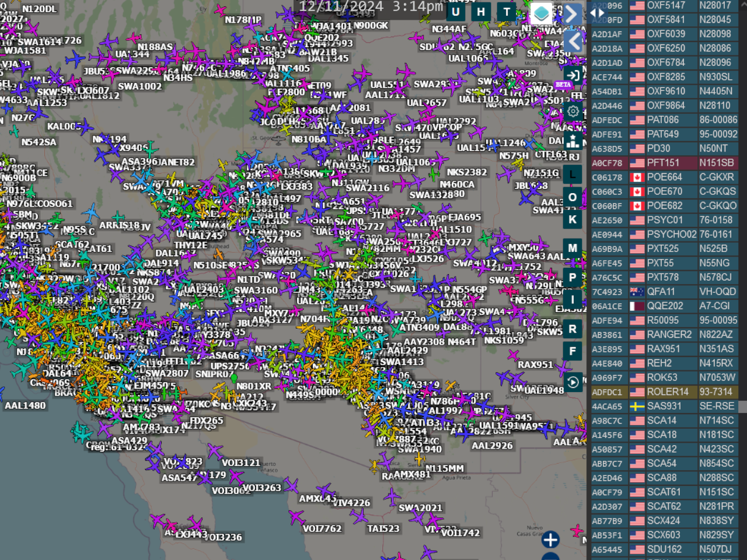Toggle the L map button
Viewport: 747px width, 560px height.
(x=573, y=174)
